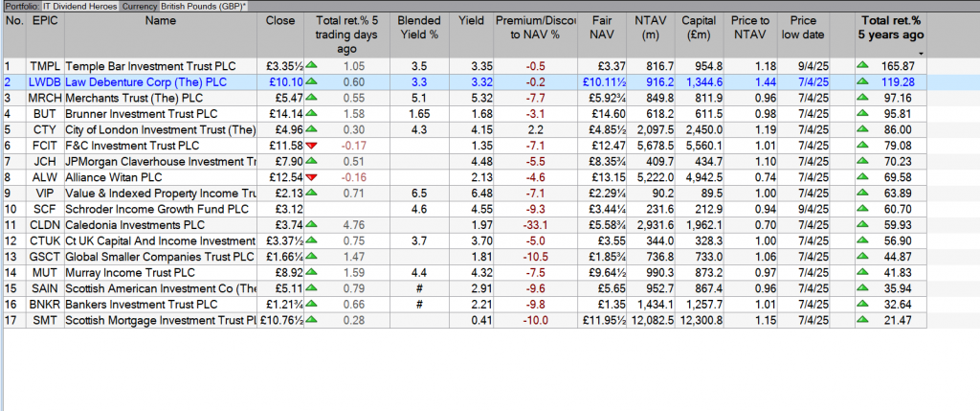Select Merchants Trust (The) PLC name

(134, 99)
